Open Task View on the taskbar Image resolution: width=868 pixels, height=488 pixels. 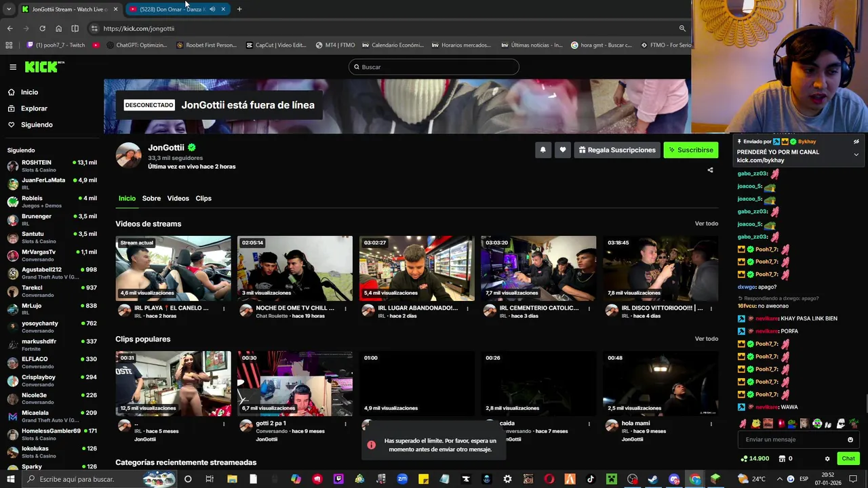click(x=210, y=479)
